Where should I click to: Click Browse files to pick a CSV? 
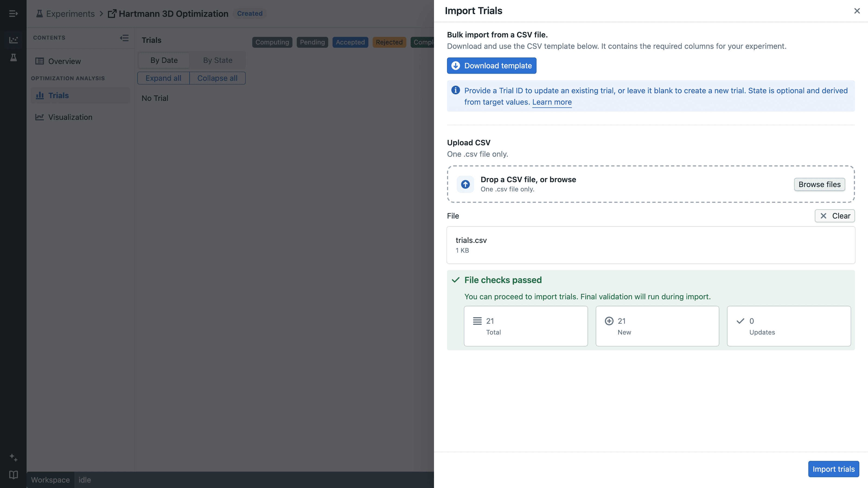pyautogui.click(x=819, y=184)
